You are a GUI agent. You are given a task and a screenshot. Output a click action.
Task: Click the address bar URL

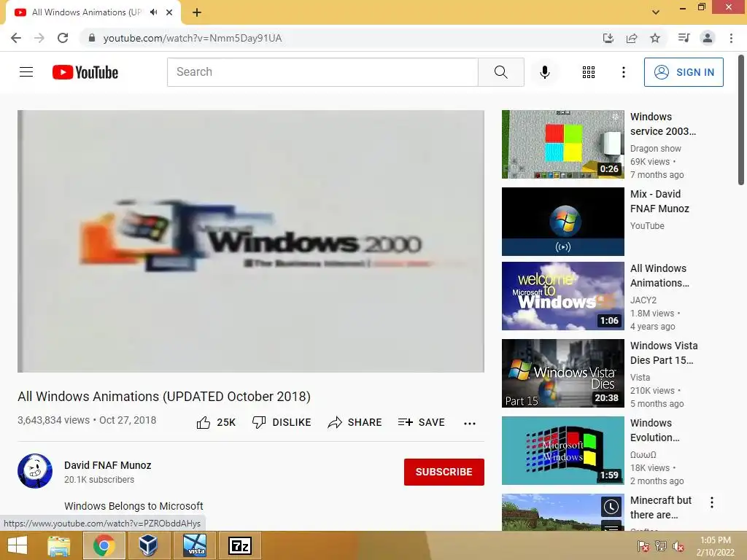[x=193, y=38]
